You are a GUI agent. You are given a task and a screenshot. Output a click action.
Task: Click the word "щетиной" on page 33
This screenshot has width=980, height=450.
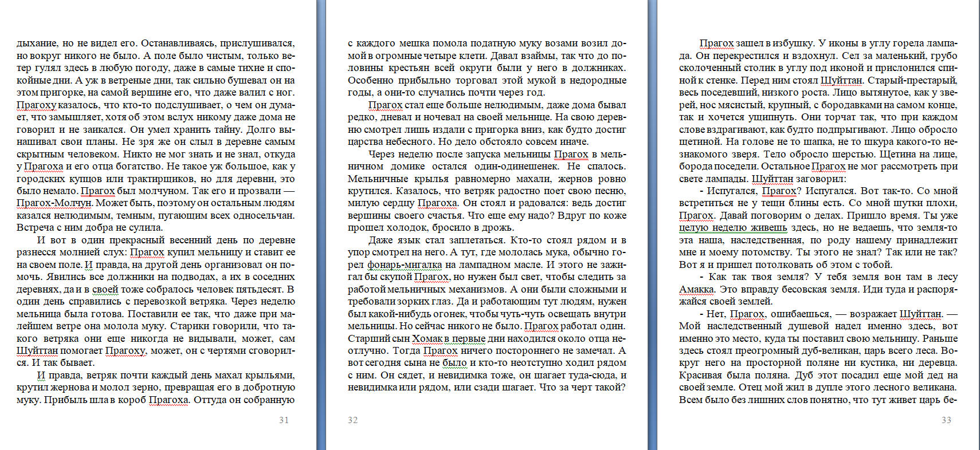(699, 141)
